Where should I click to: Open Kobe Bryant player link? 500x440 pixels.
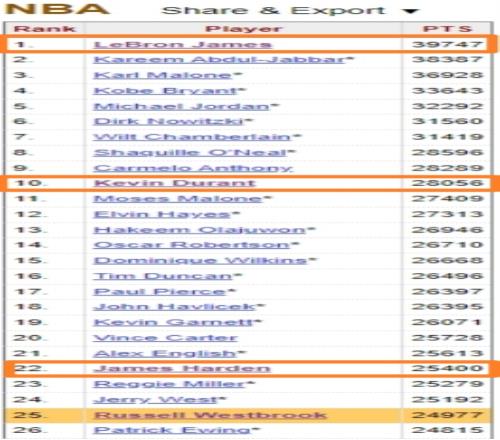click(165, 91)
